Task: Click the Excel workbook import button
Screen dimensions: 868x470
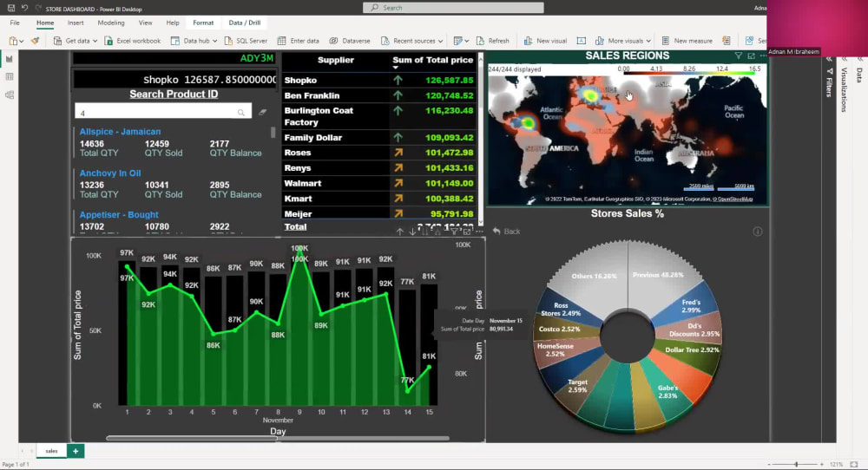Action: click(132, 41)
